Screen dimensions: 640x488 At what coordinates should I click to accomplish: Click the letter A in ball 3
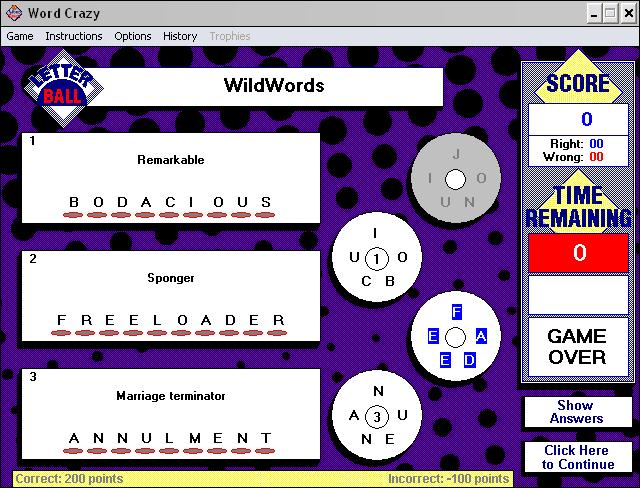point(354,415)
